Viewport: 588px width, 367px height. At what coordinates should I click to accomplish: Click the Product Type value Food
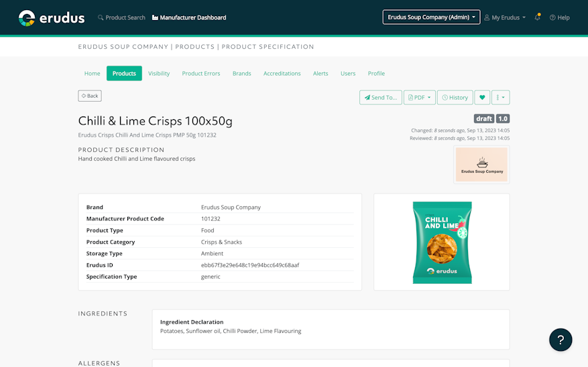tap(208, 230)
